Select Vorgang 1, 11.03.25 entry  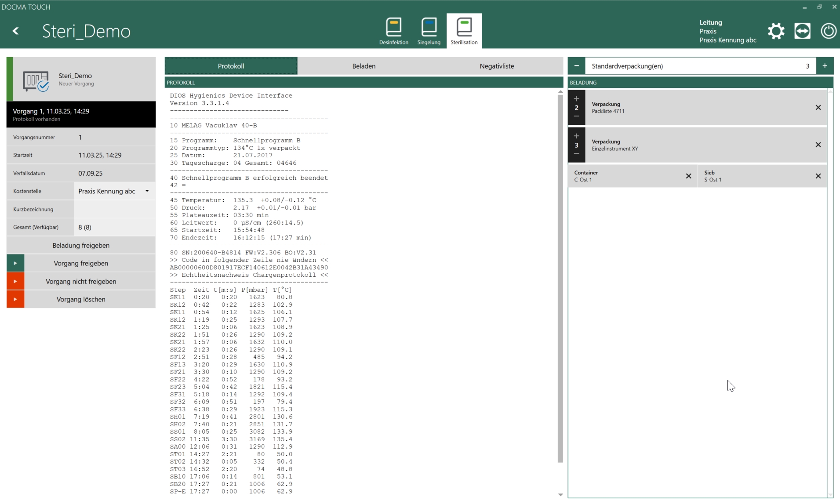[x=81, y=114]
